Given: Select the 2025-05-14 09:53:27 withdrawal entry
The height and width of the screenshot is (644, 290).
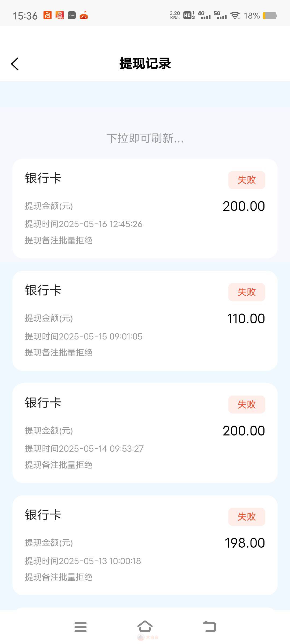Looking at the screenshot, I should pos(145,433).
